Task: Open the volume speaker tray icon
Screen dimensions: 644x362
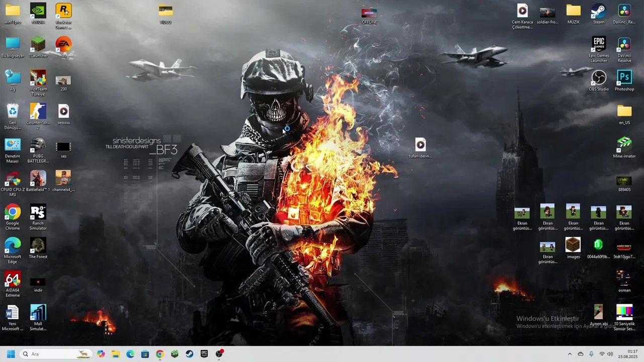Action: pos(610,354)
